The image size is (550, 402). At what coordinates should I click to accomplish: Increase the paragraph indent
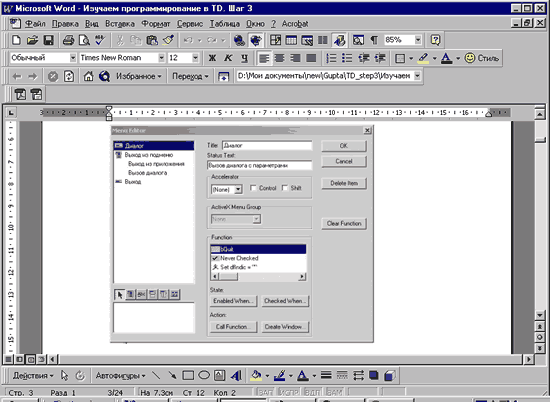tap(380, 58)
